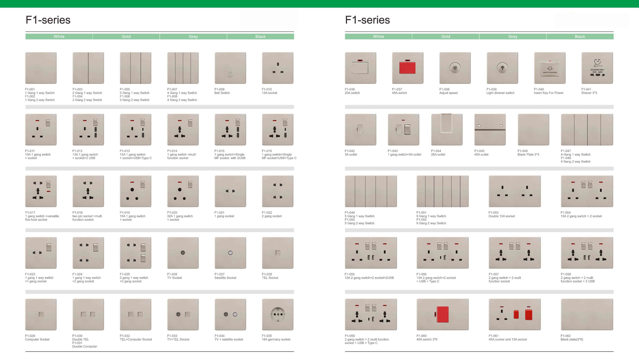
Task: Click the 'F1-016' product code label
Action: coord(267,151)
